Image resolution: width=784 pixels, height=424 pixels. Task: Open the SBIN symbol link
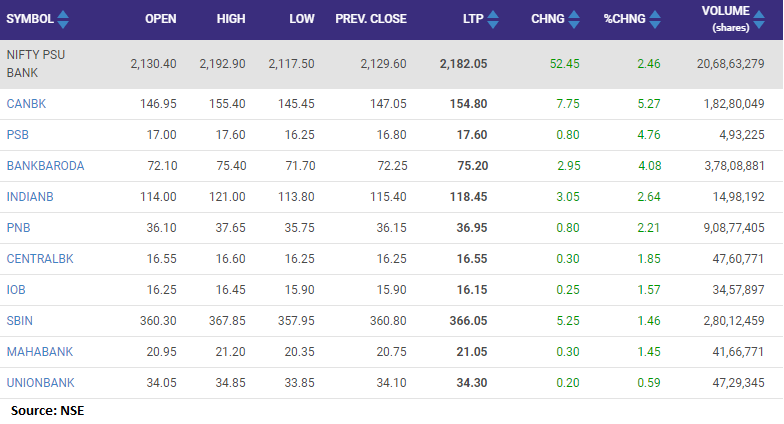(x=21, y=320)
